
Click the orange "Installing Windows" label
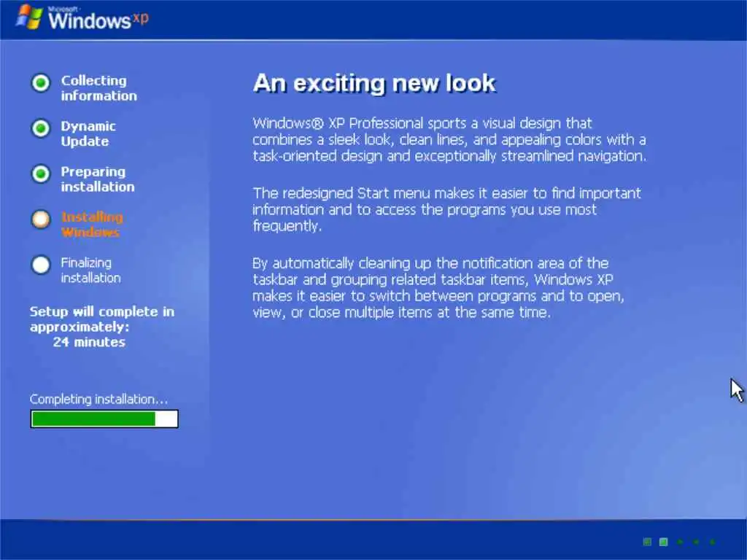pos(92,225)
